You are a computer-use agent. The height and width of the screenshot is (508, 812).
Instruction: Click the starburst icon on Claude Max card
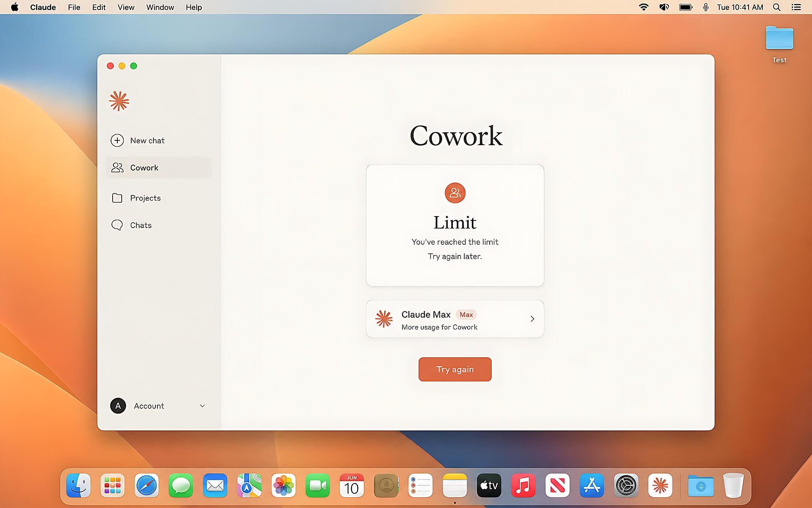point(384,318)
